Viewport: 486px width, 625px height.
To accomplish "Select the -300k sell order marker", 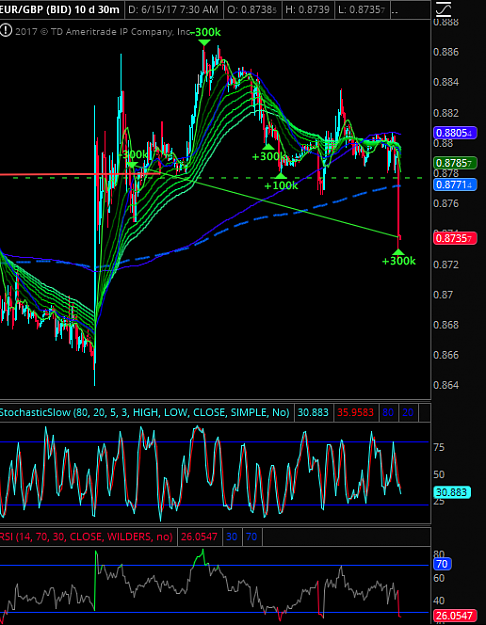I will 205,36.
